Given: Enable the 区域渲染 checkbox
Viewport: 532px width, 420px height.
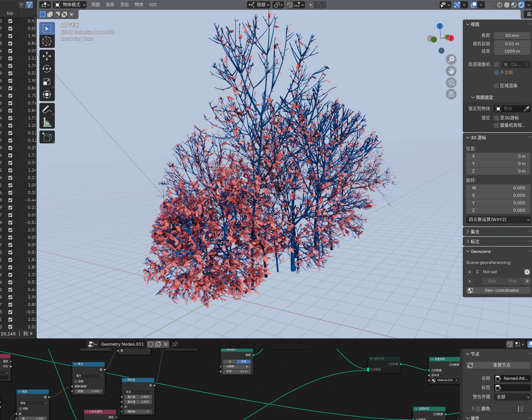Looking at the screenshot, I should tap(496, 86).
